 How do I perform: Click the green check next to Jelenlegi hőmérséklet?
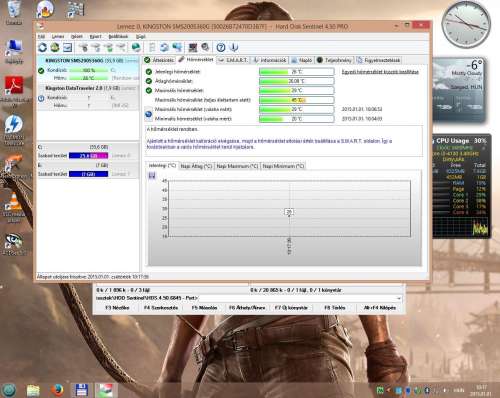pyautogui.click(x=149, y=72)
